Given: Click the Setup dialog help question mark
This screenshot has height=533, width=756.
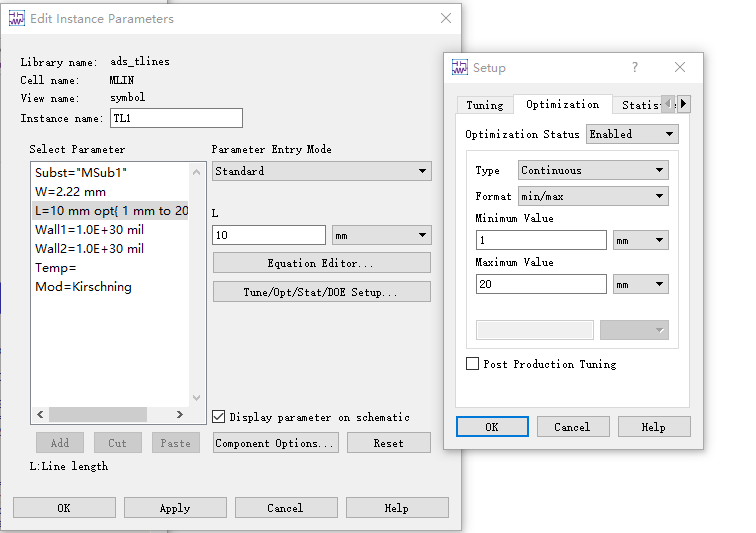Looking at the screenshot, I should click(x=634, y=68).
